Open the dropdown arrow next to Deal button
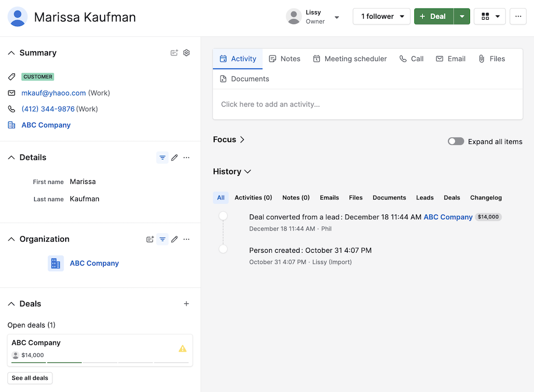Image resolution: width=534 pixels, height=392 pixels. click(462, 17)
